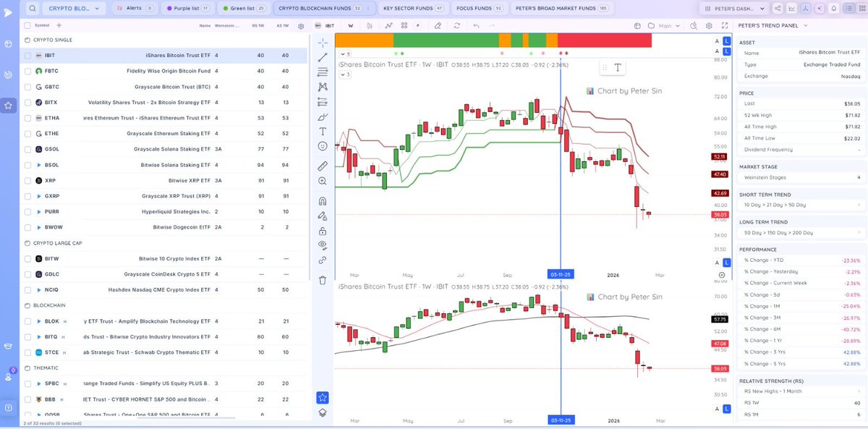This screenshot has height=429, width=868.
Task: Open the Main chart layout dropdown
Action: coord(665,25)
